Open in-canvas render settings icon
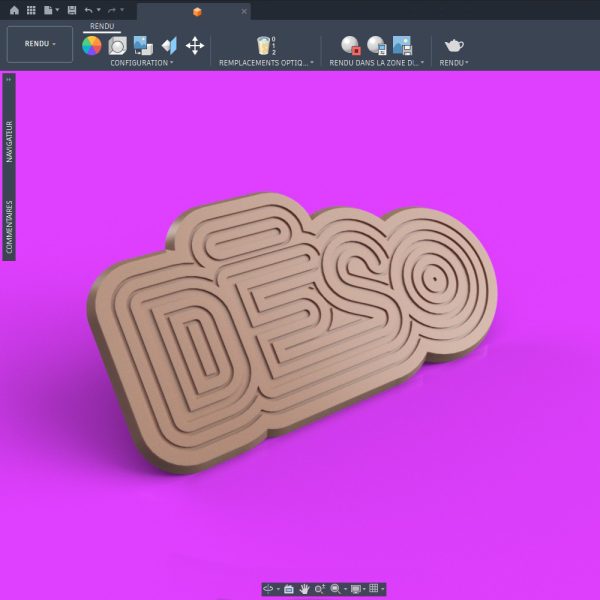600x600 pixels. [x=377, y=46]
